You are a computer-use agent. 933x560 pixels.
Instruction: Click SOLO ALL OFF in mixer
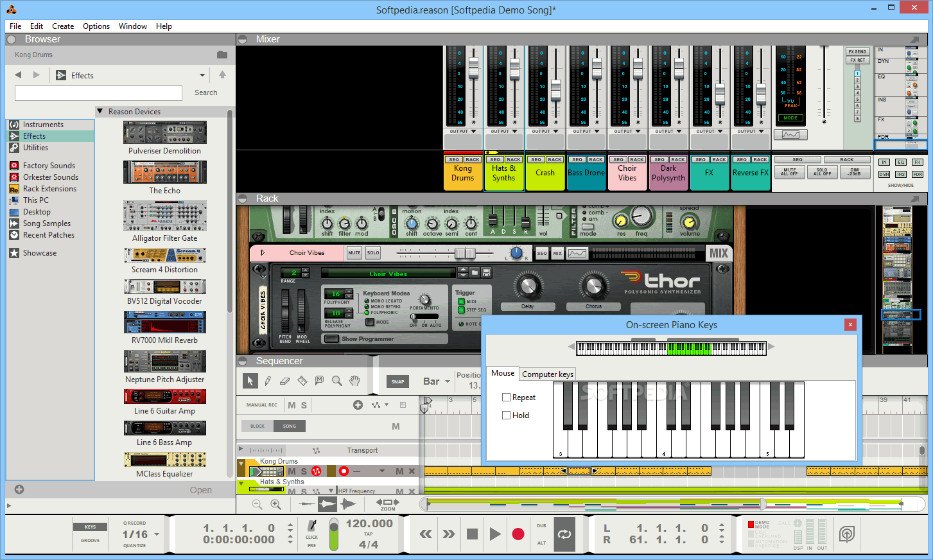[822, 172]
